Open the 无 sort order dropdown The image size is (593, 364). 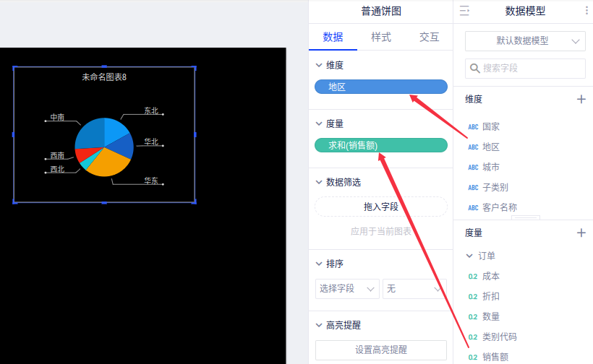(414, 289)
